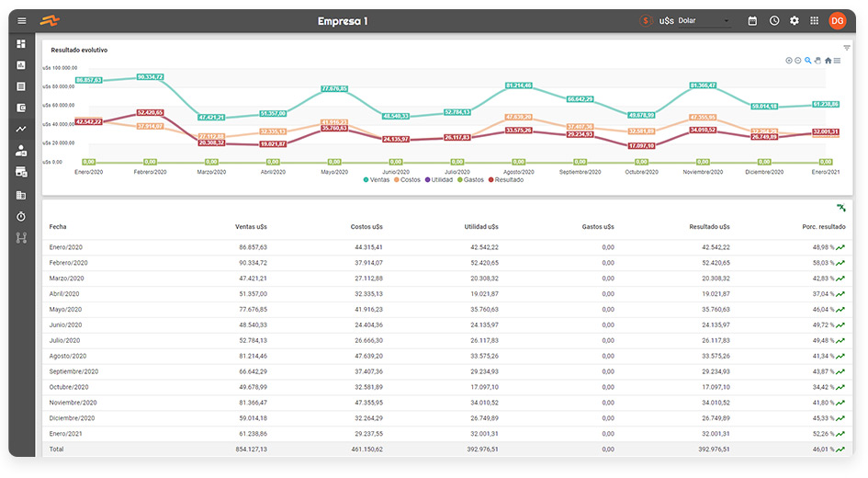The height and width of the screenshot is (478, 868).
Task: Open the clock history icon
Action: (x=774, y=21)
